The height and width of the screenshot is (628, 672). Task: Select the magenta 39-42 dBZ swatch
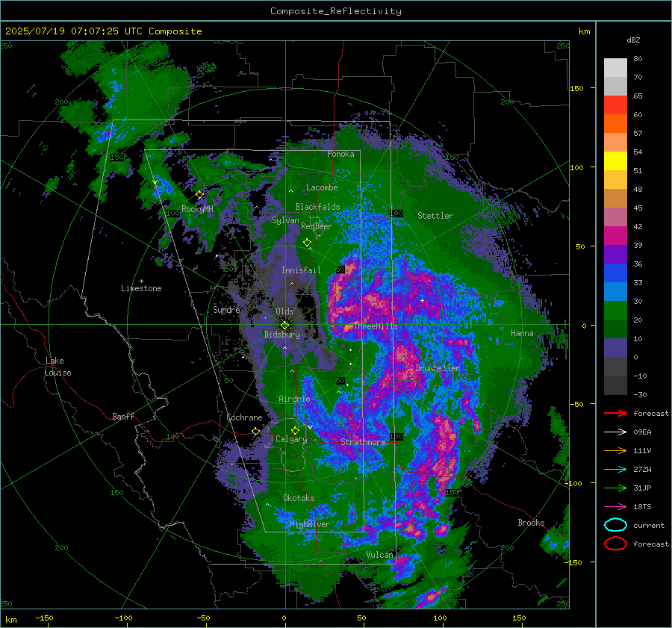(x=615, y=236)
